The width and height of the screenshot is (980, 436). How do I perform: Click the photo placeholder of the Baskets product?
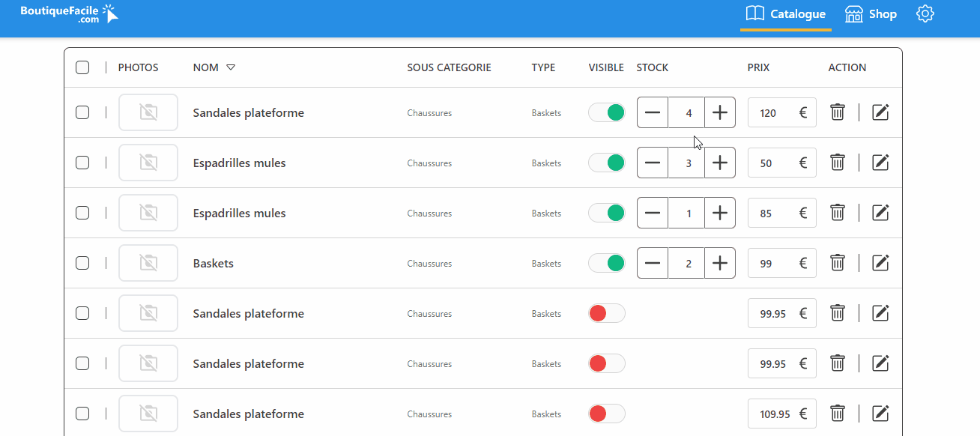148,263
